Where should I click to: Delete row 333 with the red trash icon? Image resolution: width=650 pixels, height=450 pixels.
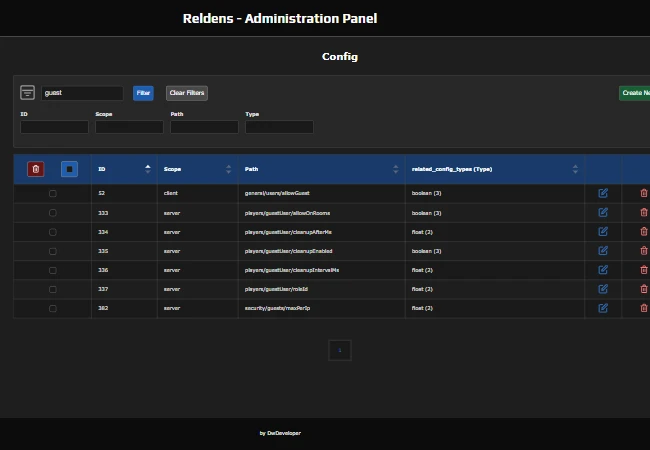pos(644,213)
